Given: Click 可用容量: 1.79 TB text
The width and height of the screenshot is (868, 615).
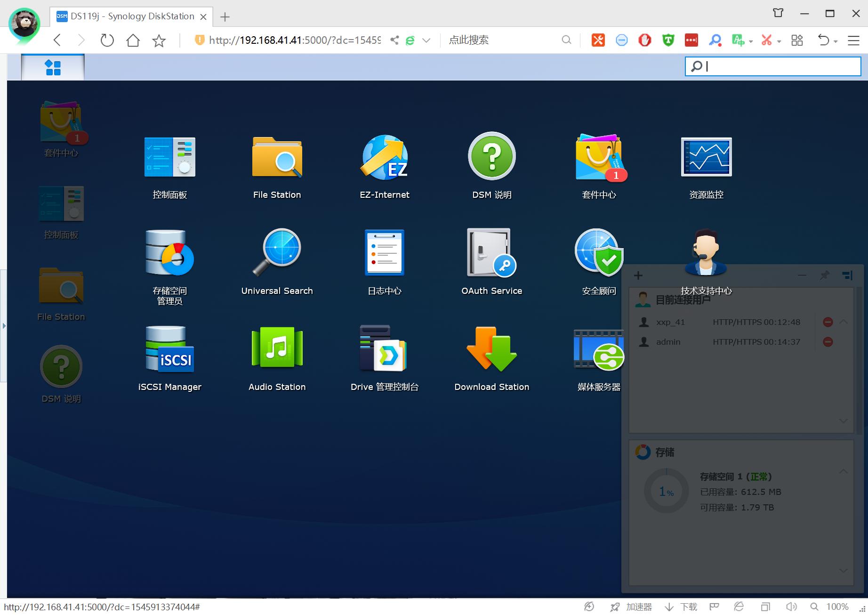Looking at the screenshot, I should pos(737,507).
